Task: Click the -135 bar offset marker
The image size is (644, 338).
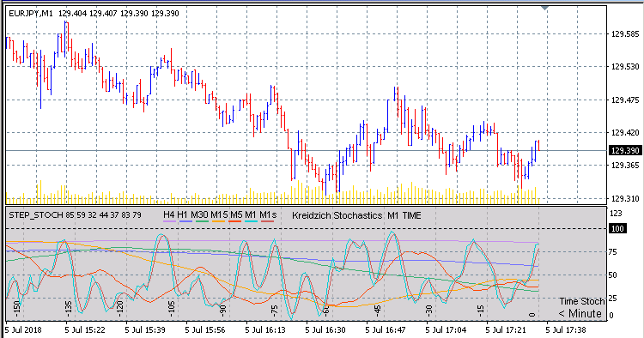Action: (69, 309)
